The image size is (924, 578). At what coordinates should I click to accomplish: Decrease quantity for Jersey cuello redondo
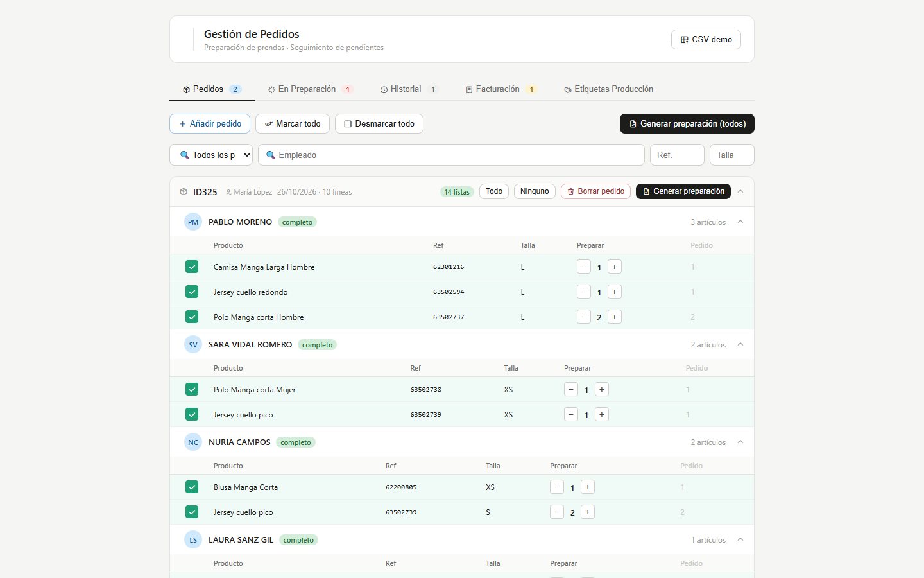584,292
